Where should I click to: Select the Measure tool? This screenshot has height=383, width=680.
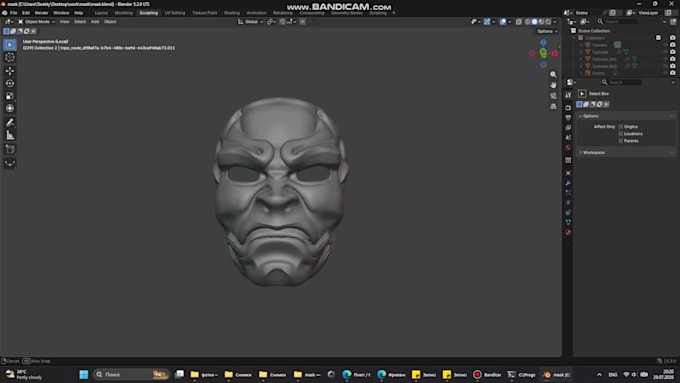[10, 135]
